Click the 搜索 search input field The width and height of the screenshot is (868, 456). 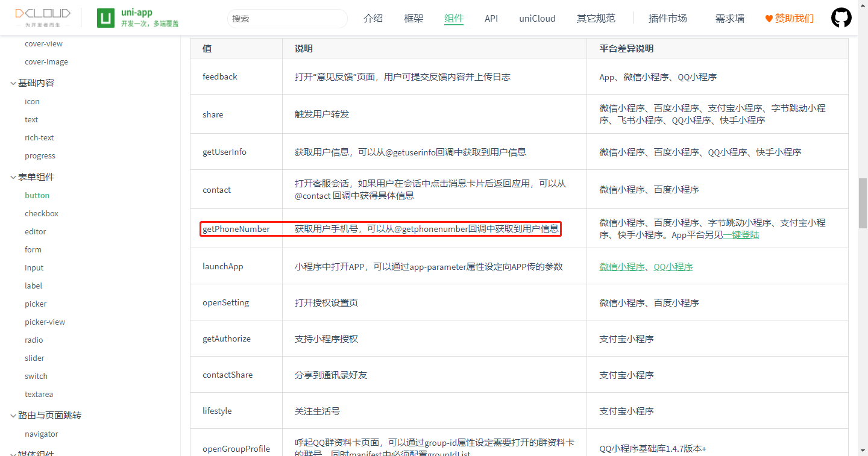[x=288, y=19]
